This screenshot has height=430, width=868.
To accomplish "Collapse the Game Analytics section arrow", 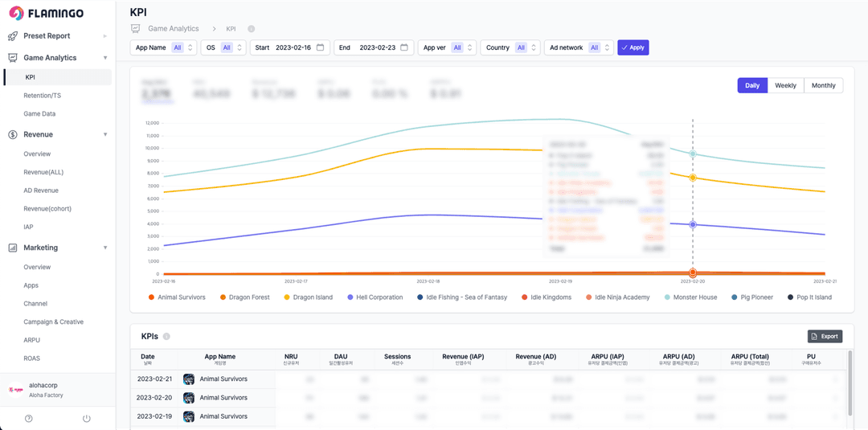I will point(105,58).
